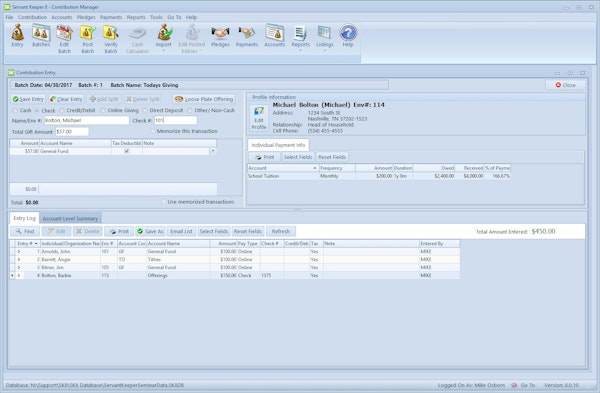This screenshot has height=393, width=600.
Task: Click the Name/Env # input field
Action: [x=86, y=120]
